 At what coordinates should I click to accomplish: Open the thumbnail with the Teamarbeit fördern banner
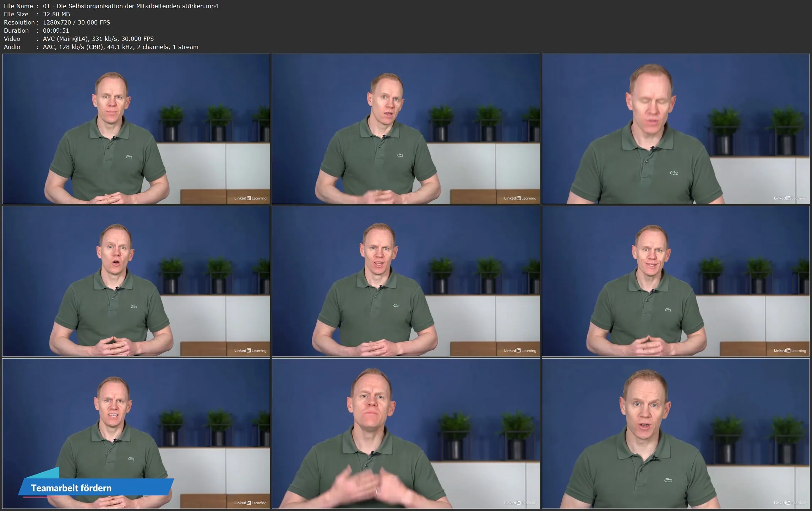click(136, 434)
